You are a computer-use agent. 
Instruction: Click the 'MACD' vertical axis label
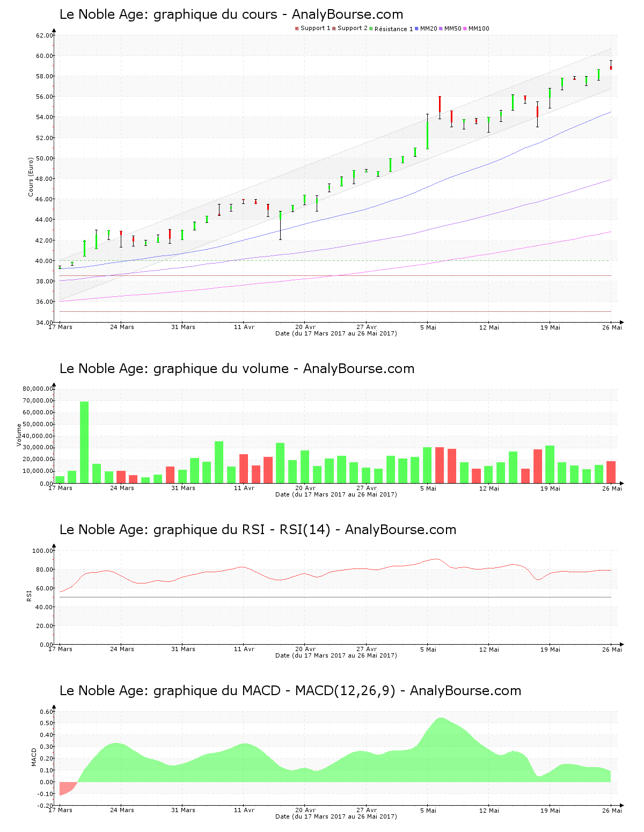tap(34, 757)
